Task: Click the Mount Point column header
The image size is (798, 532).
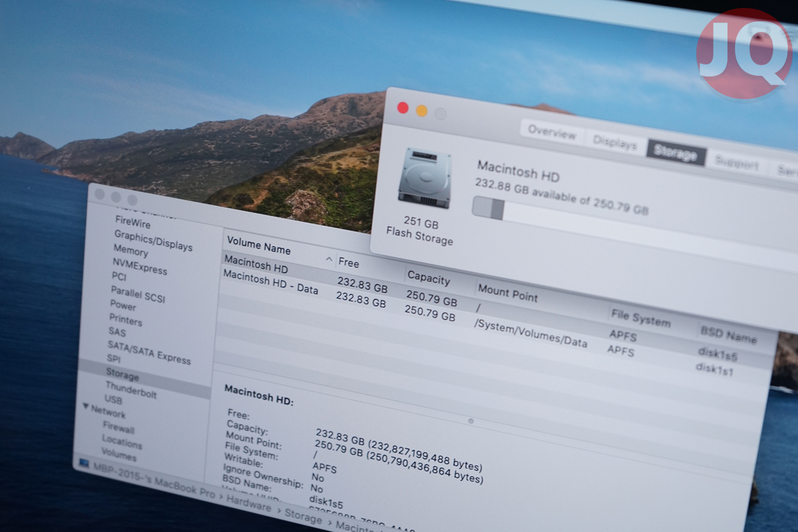Action: tap(508, 291)
